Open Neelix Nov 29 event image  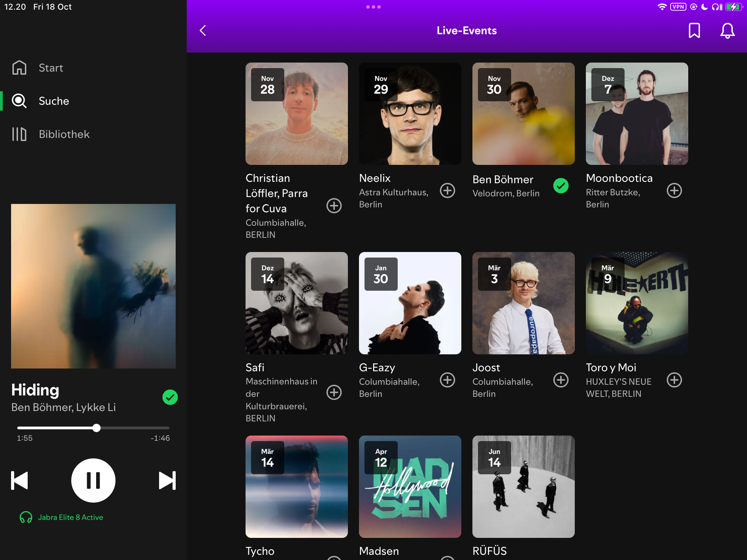410,114
